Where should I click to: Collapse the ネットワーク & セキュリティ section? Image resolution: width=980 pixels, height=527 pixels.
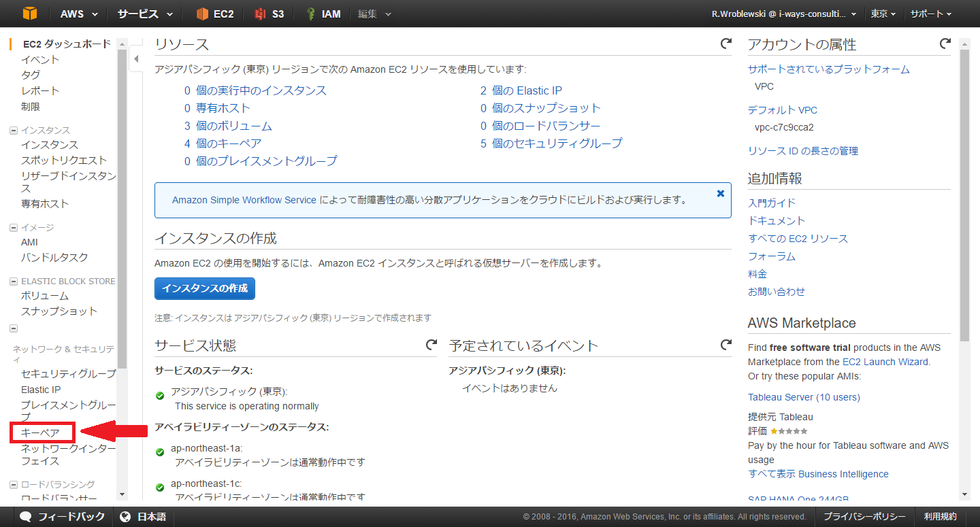pyautogui.click(x=14, y=328)
